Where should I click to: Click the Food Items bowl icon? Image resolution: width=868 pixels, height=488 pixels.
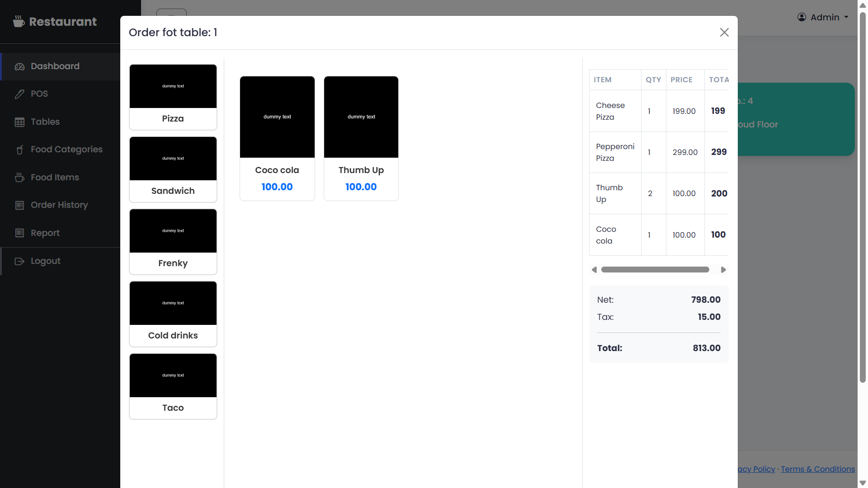[19, 177]
